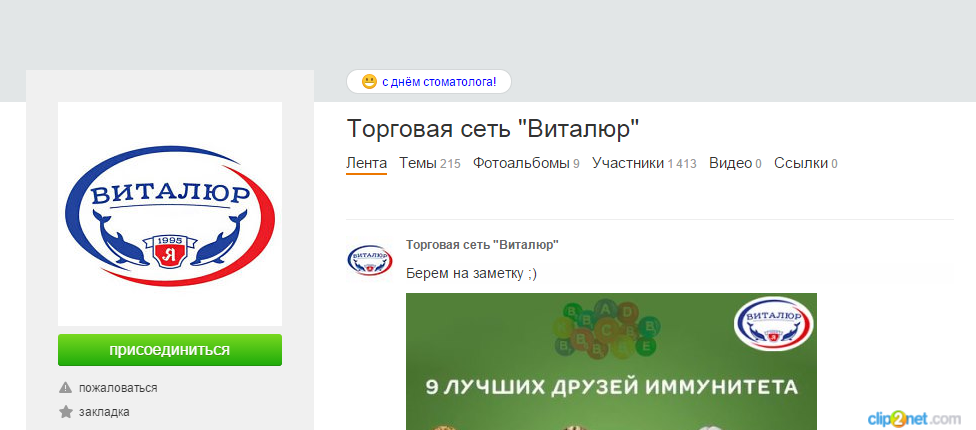Click the star icon beside закладка
976x430 pixels.
point(65,412)
